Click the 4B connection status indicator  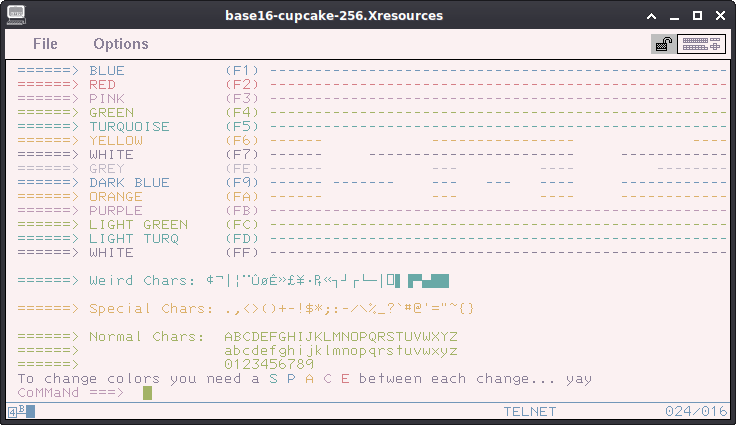point(21,412)
